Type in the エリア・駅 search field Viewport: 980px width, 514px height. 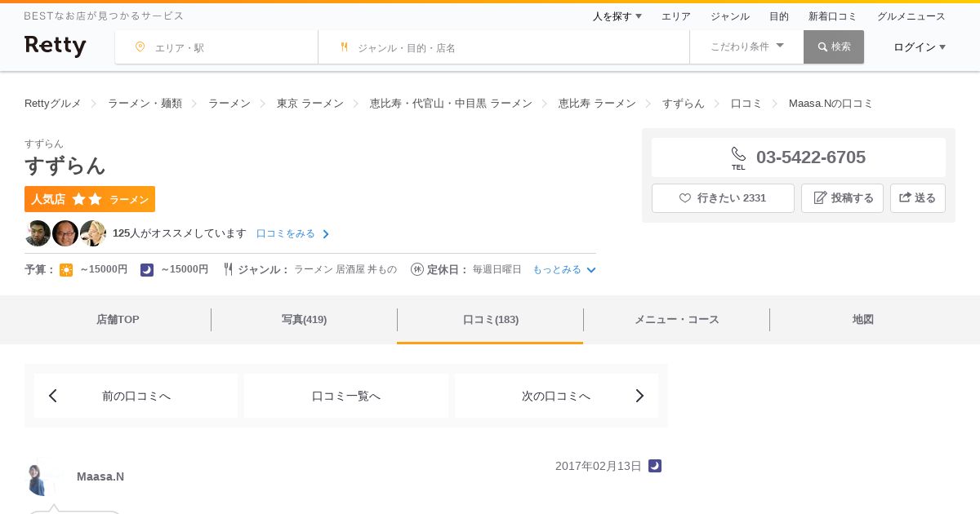tap(229, 47)
